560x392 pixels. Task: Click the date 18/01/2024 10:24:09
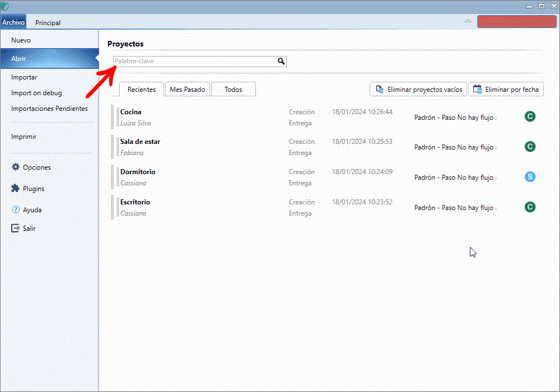pos(362,172)
